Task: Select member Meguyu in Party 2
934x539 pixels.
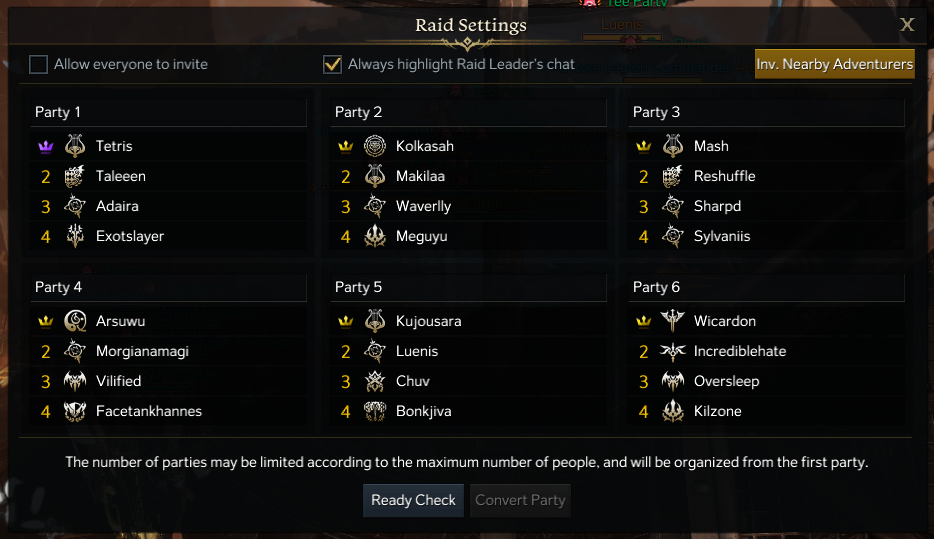Action: point(421,236)
